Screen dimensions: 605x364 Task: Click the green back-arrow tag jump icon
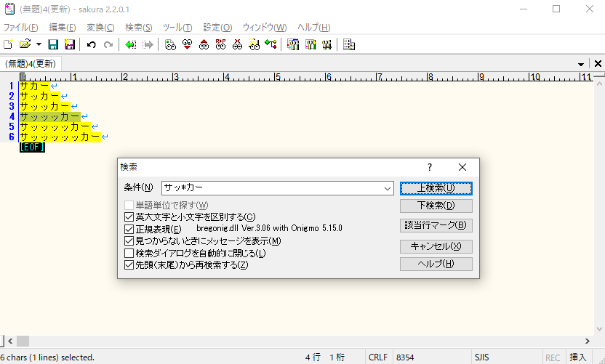point(130,45)
